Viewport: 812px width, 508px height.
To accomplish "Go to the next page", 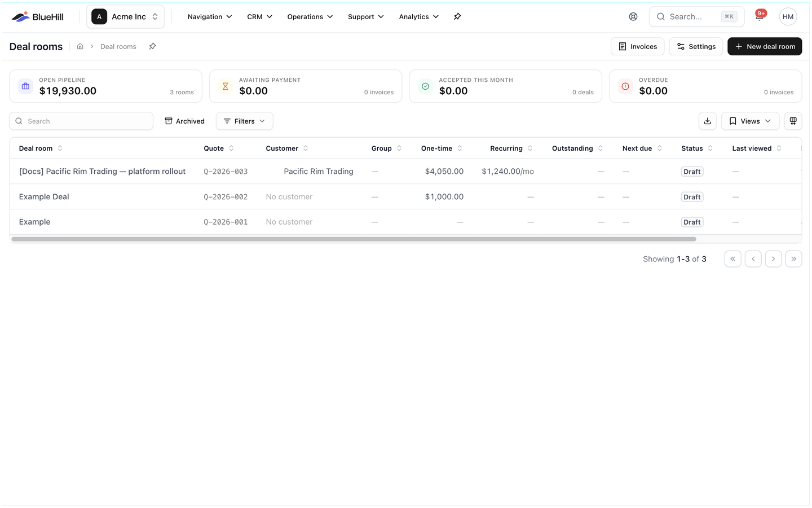I will tap(773, 259).
